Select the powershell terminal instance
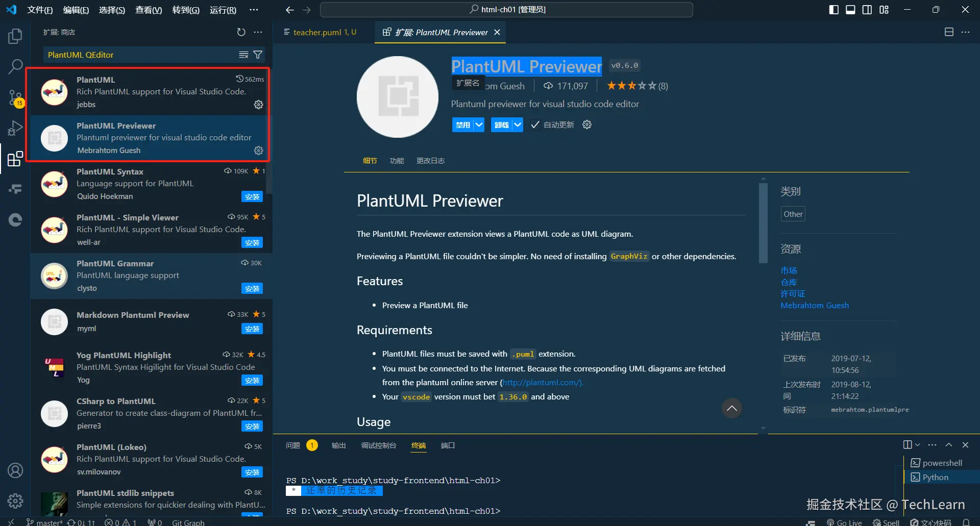980x526 pixels. [942, 463]
